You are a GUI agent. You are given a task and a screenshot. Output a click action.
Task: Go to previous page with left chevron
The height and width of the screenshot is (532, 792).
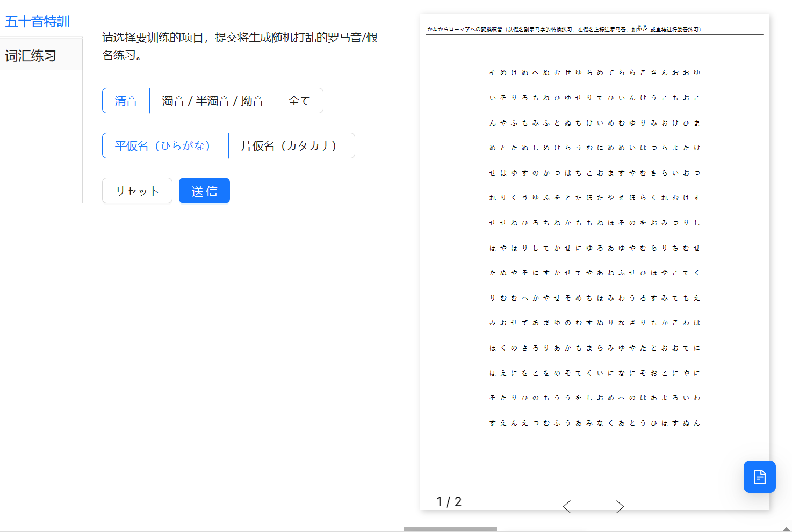(x=567, y=506)
